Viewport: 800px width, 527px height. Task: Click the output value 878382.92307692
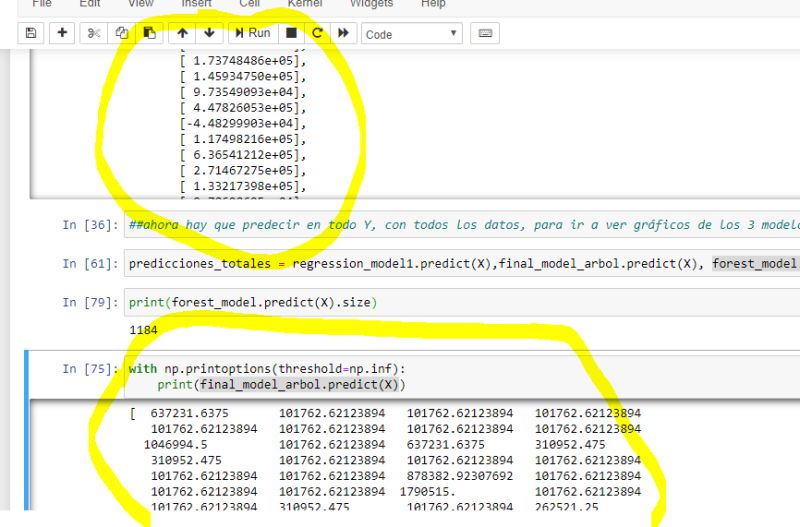click(x=460, y=476)
